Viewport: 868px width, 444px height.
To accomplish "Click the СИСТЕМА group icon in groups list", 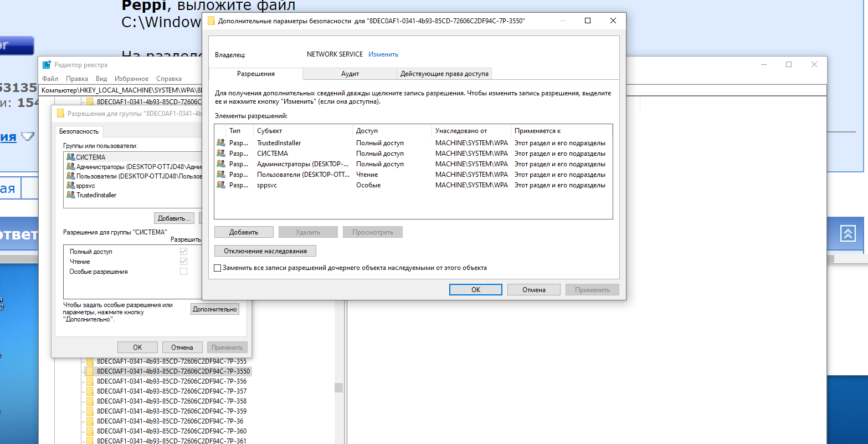I will 70,157.
